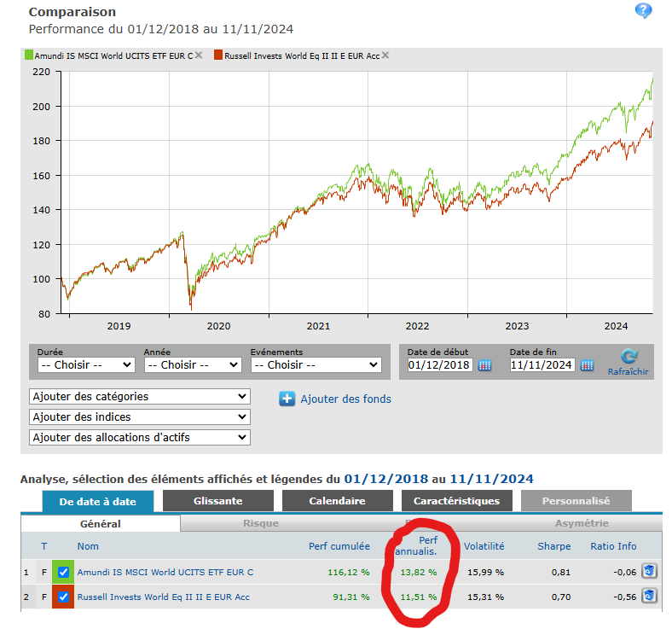Select the -0,56 Ratio Info value
The image size is (672, 629).
coord(624,597)
